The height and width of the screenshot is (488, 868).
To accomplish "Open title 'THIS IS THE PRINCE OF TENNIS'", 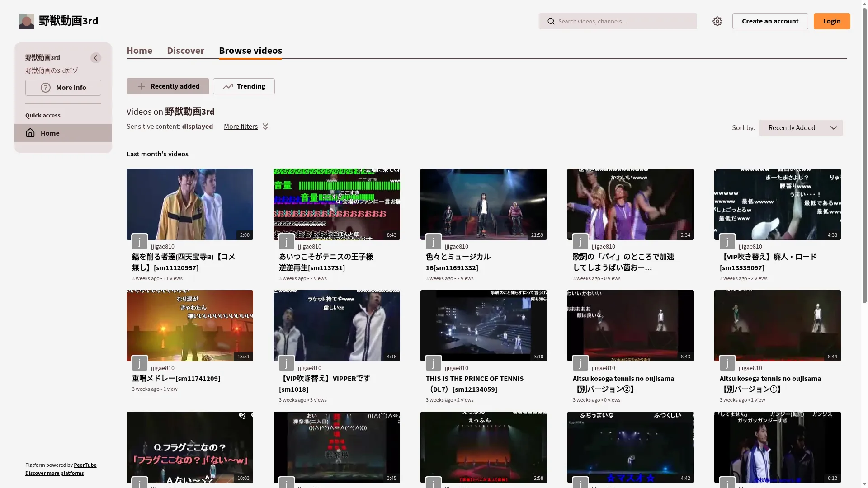I will [475, 384].
